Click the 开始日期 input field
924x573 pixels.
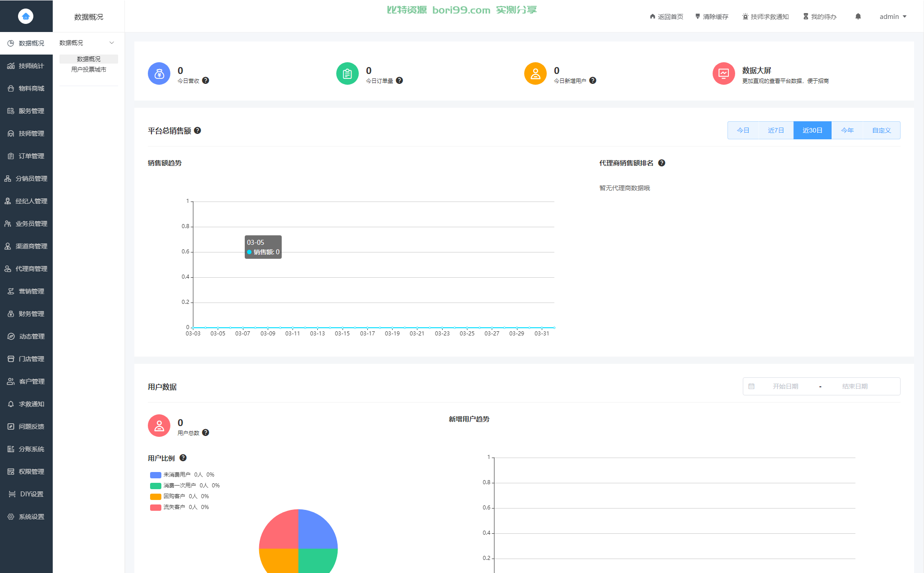click(786, 386)
